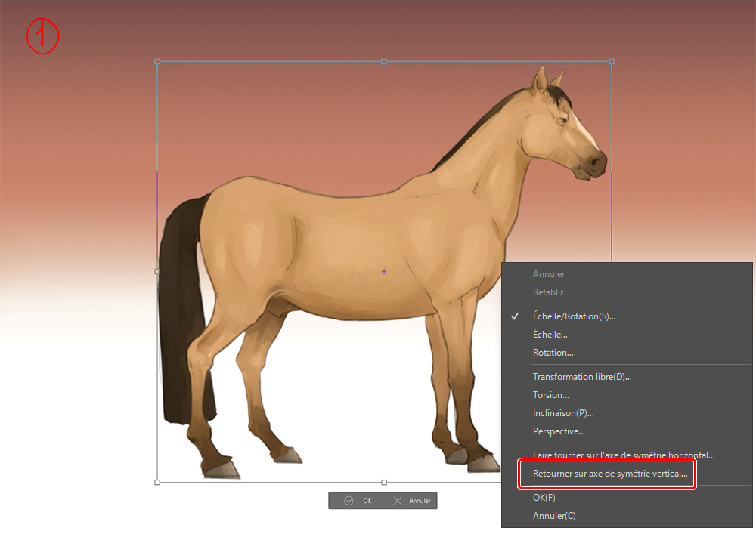Choose Échelle... from the context menu

click(x=550, y=335)
